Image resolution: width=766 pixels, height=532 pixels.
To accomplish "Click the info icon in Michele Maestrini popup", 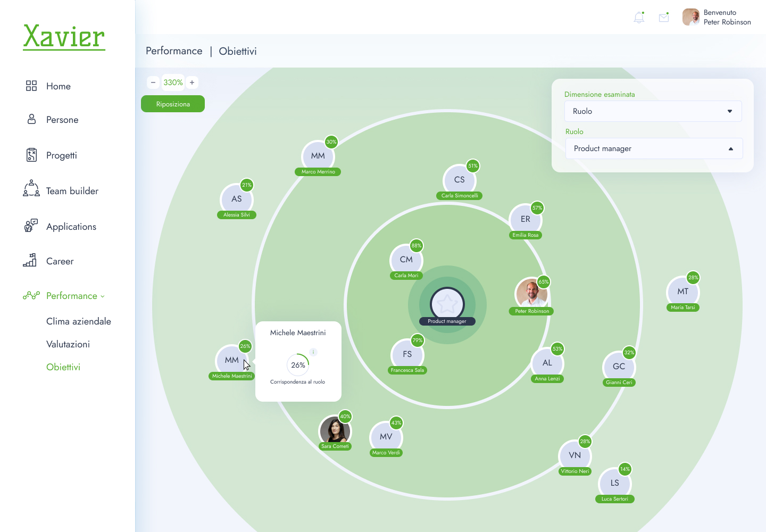I will point(313,352).
